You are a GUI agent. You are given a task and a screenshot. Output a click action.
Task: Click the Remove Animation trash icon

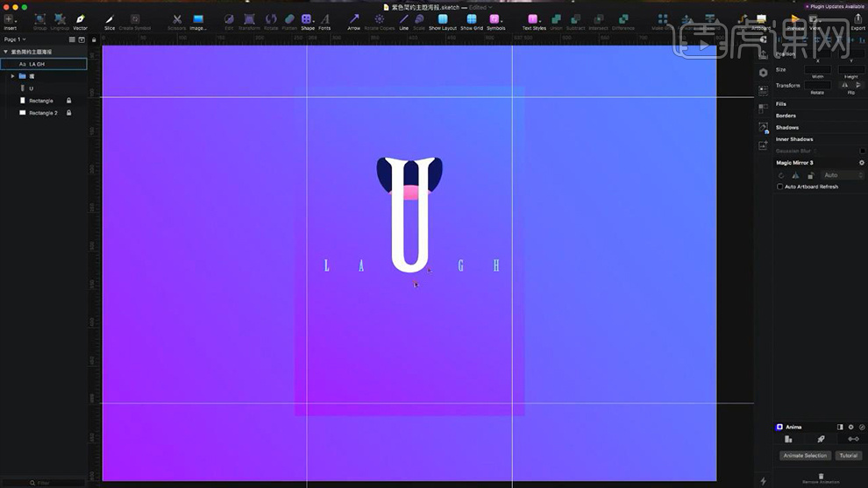(821, 476)
